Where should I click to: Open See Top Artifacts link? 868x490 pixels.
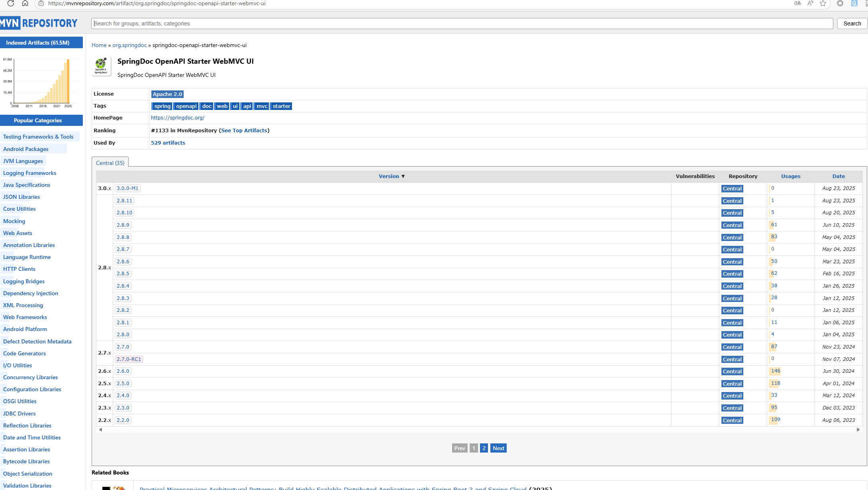(x=244, y=130)
